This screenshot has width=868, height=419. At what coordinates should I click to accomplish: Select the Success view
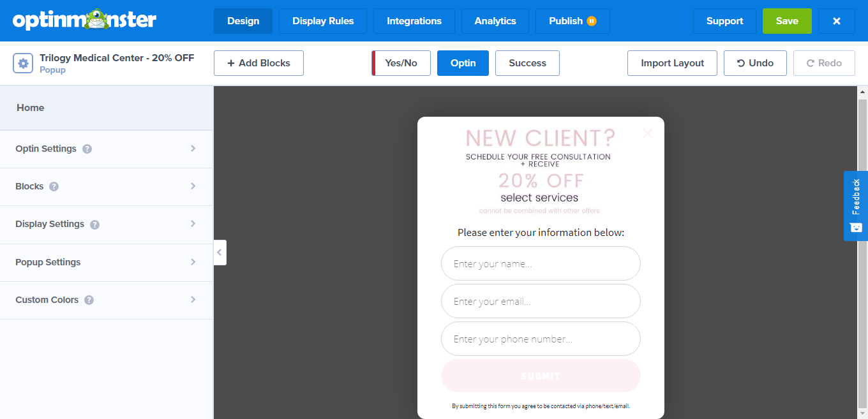pyautogui.click(x=527, y=63)
